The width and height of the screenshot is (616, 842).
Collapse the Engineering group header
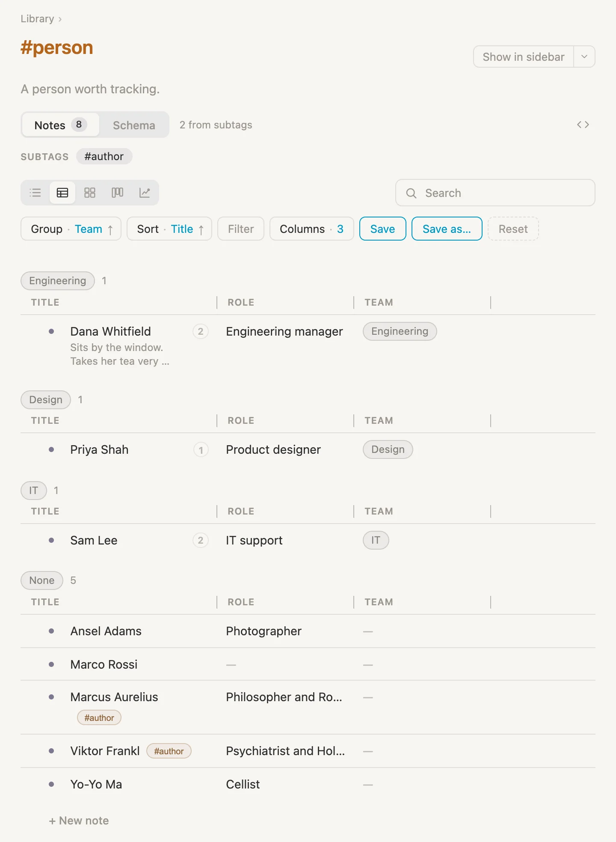[x=58, y=281]
